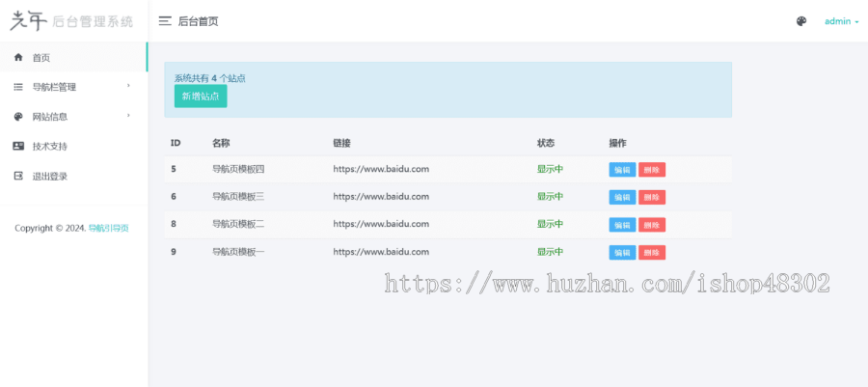Click the palette icon beside 网站信息
This screenshot has width=868, height=387.
(18, 117)
